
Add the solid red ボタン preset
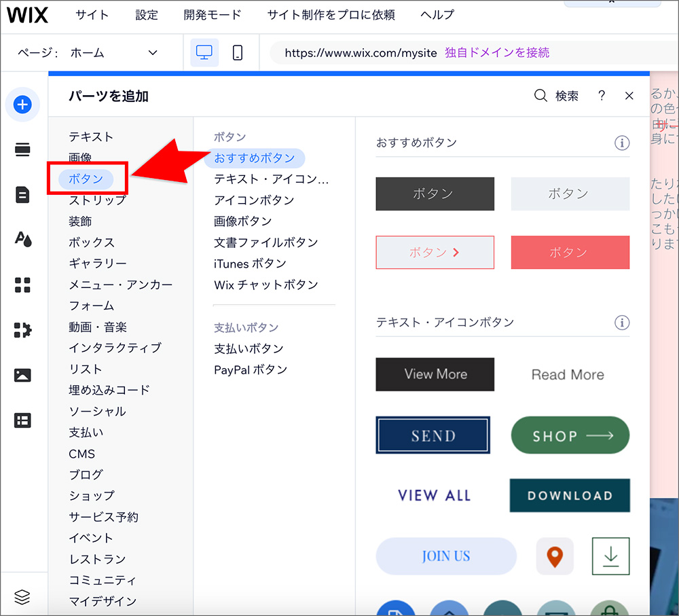(x=570, y=252)
